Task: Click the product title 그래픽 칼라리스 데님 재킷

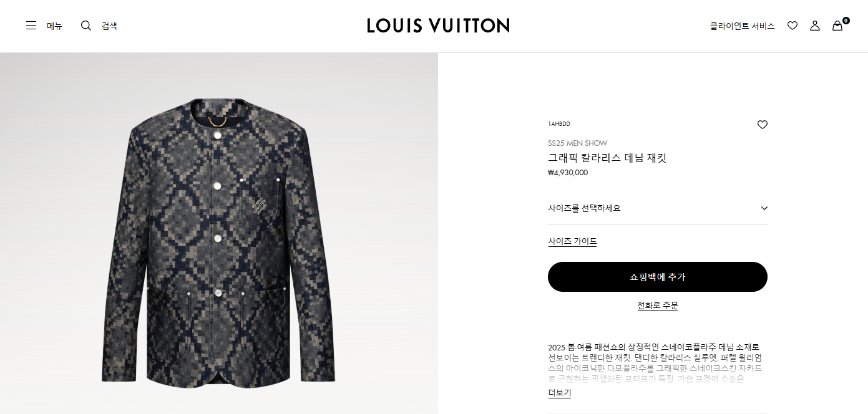Action: click(x=607, y=158)
